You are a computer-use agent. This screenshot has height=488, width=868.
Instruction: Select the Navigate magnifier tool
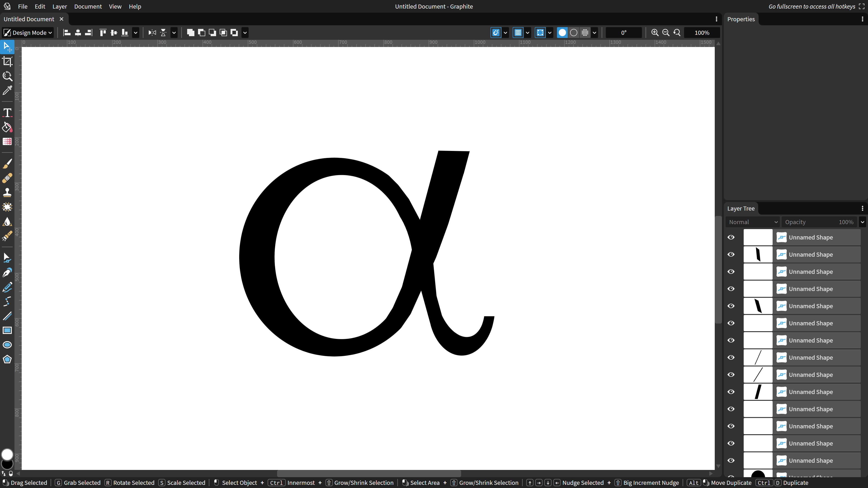(7, 76)
